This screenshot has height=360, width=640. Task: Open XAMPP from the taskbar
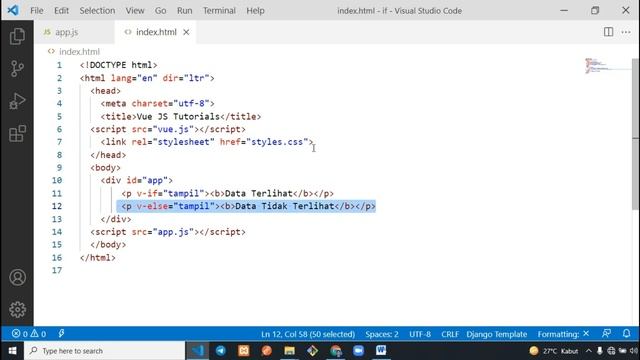pyautogui.click(x=244, y=351)
